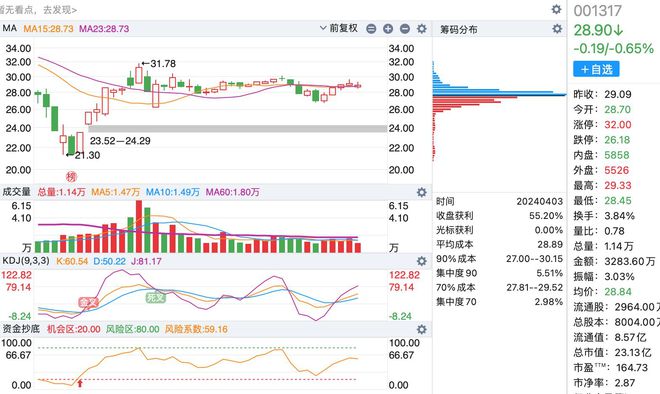Click MA23:28.73 legend value
The width and height of the screenshot is (660, 394).
click(104, 29)
